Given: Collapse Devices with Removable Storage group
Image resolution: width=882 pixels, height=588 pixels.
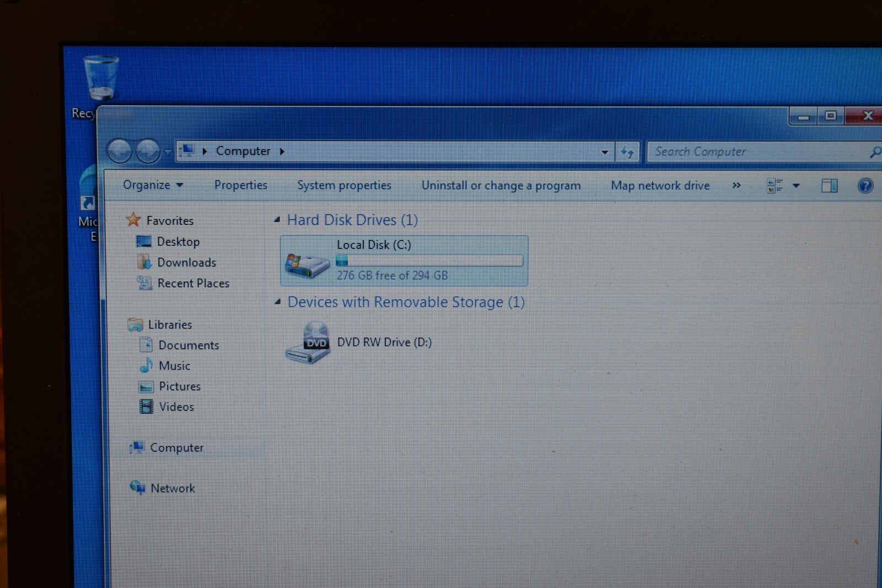Looking at the screenshot, I should click(278, 302).
